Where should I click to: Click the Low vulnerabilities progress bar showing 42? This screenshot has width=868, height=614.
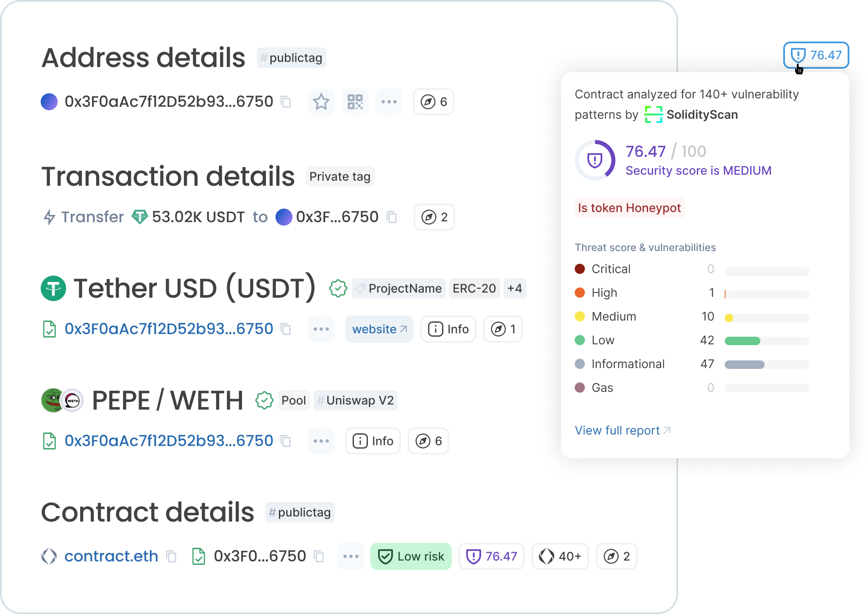coord(766,340)
